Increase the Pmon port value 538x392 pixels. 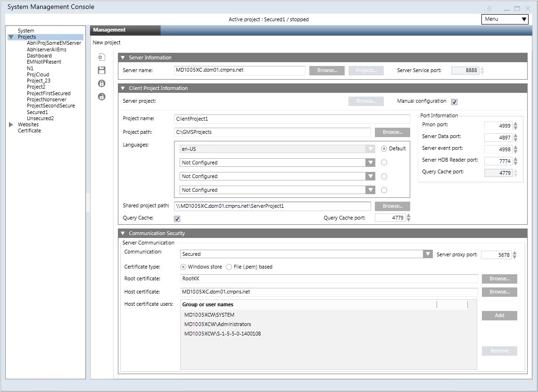pos(515,124)
